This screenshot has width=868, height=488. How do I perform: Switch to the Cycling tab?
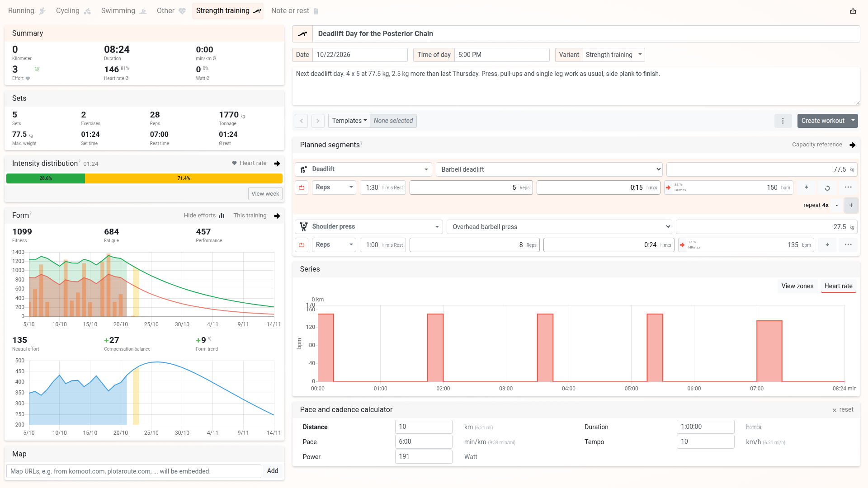click(73, 11)
